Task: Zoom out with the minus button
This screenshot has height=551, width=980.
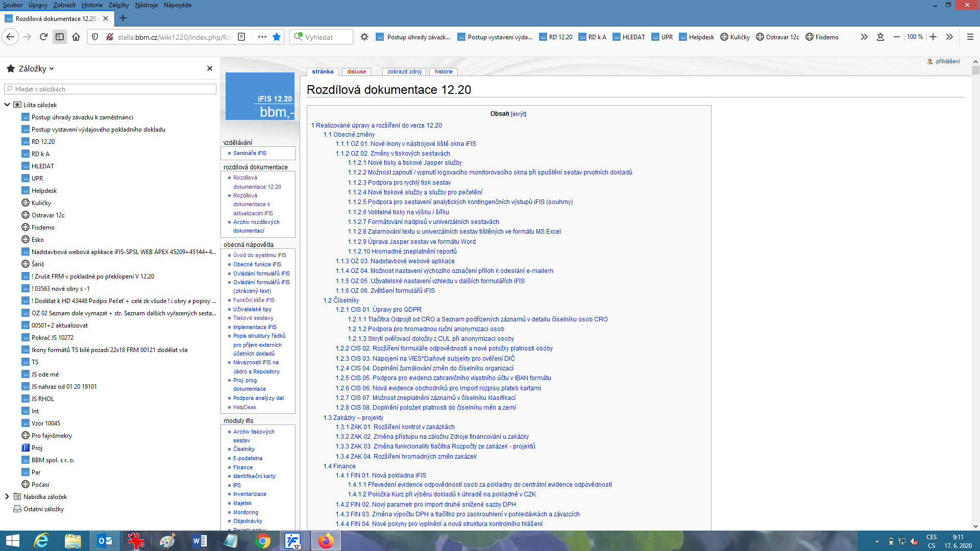Action: (x=897, y=37)
